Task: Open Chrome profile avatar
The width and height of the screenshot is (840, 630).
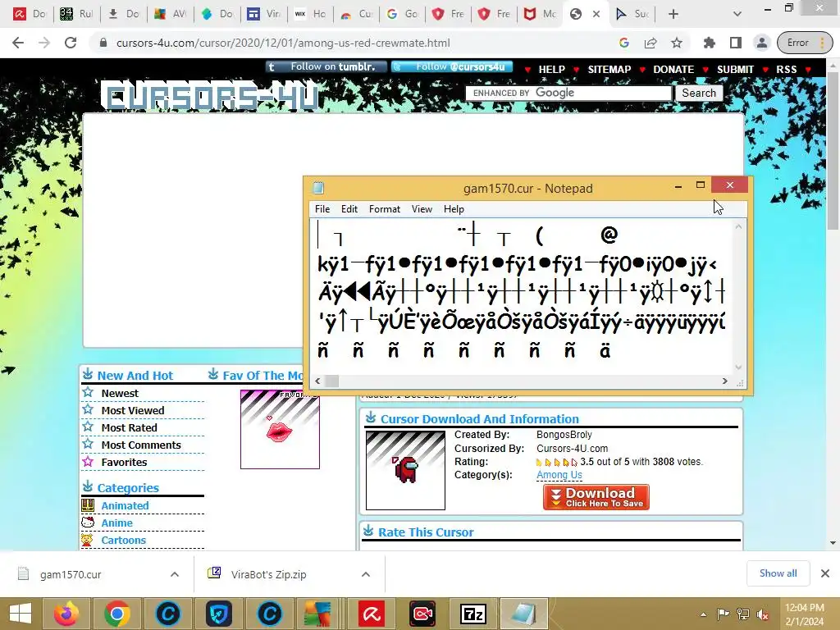Action: coord(761,43)
